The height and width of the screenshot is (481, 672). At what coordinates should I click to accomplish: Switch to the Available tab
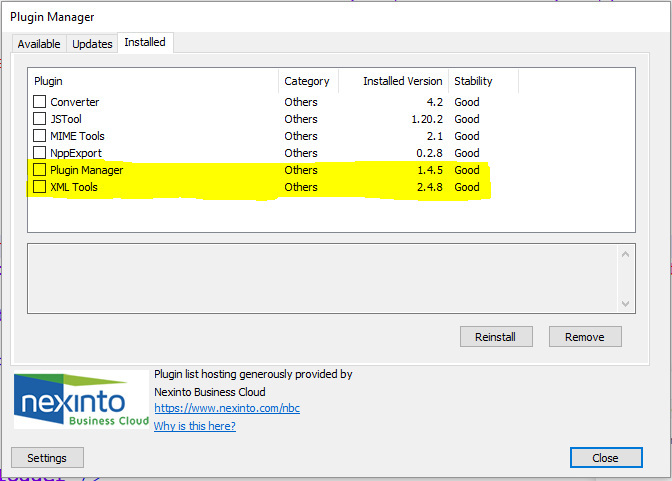(x=39, y=44)
